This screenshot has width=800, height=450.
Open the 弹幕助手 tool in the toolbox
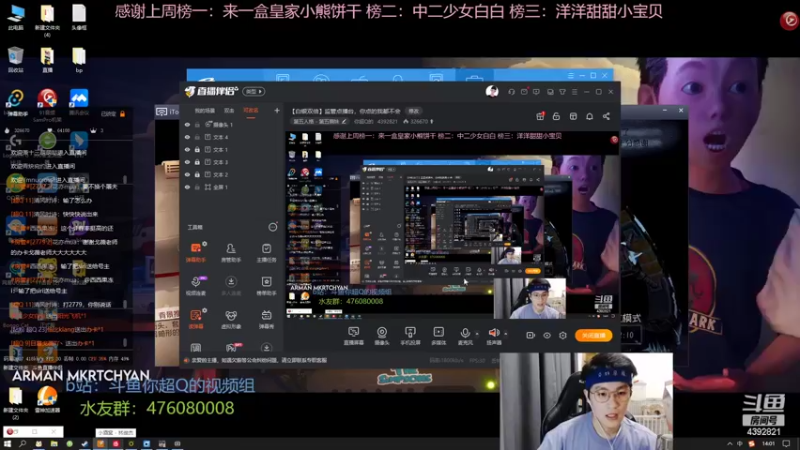196,253
